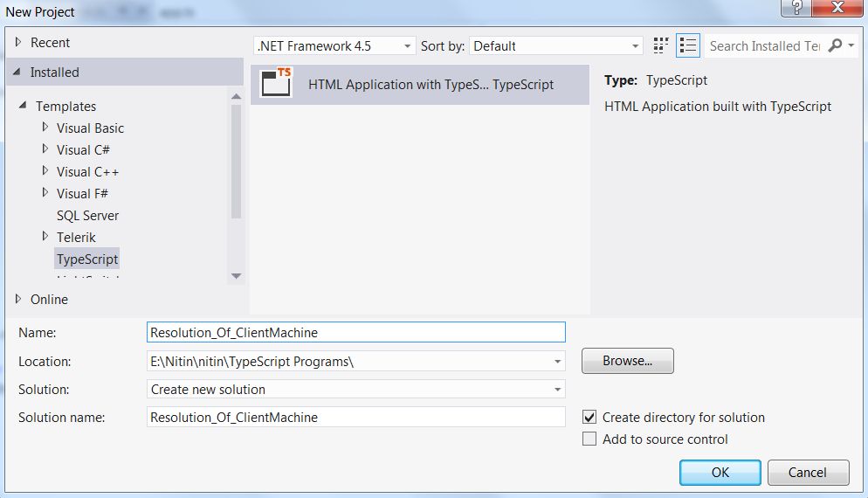Viewport: 868px width, 498px height.
Task: Enable Add to source control checkbox
Action: [589, 439]
